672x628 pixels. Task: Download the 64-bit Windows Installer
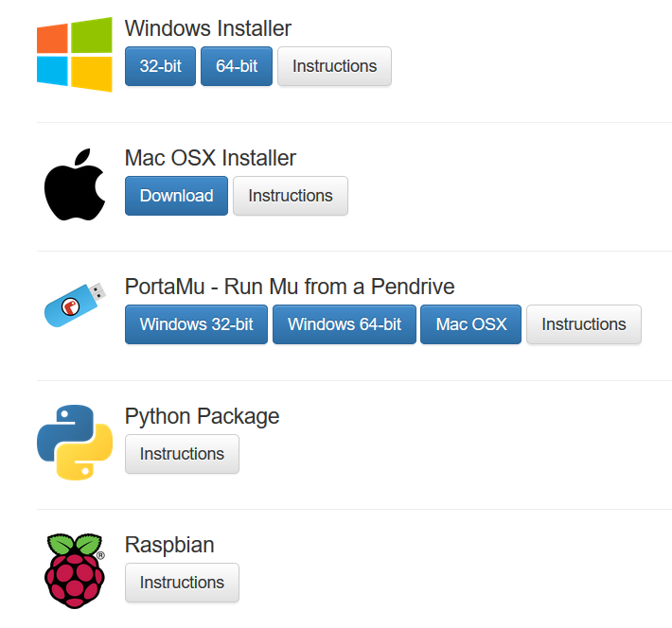point(237,66)
